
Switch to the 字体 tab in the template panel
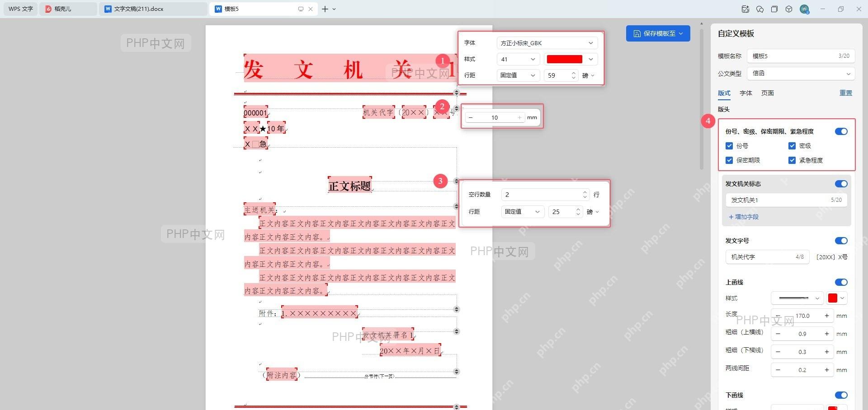(x=746, y=93)
